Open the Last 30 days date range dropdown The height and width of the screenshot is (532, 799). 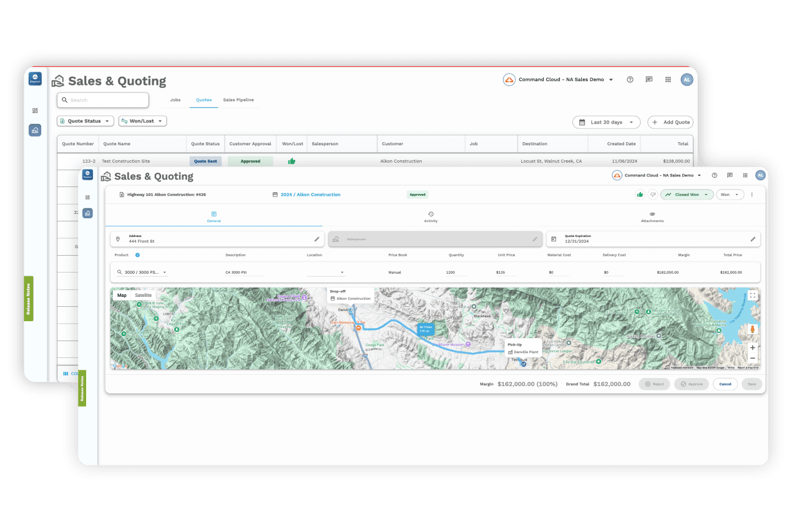tap(606, 122)
